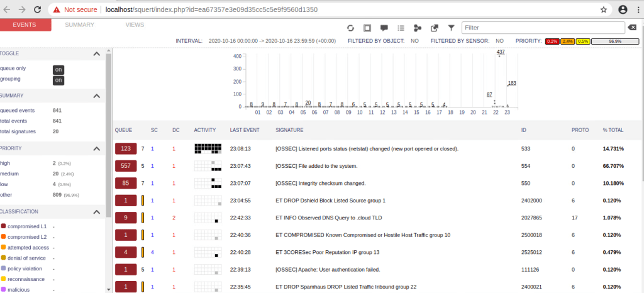Collapse the Classification section chevron
The width and height of the screenshot is (644, 293).
click(x=96, y=212)
